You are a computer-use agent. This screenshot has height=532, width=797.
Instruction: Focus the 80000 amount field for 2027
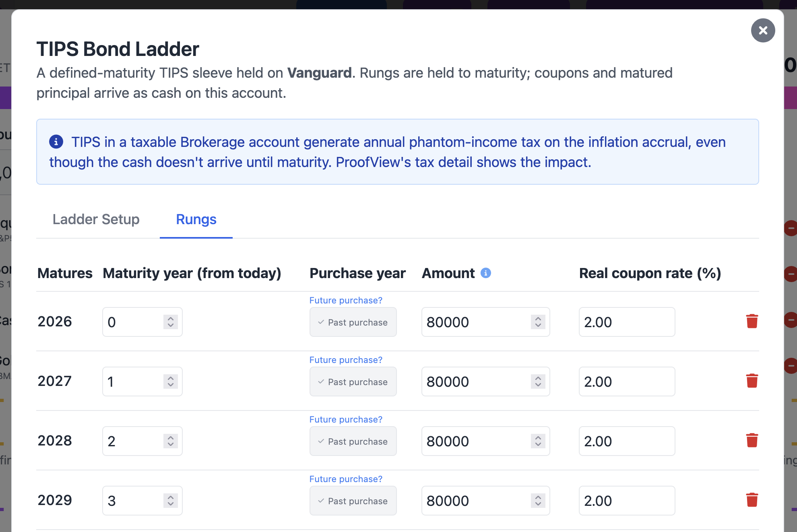485,381
